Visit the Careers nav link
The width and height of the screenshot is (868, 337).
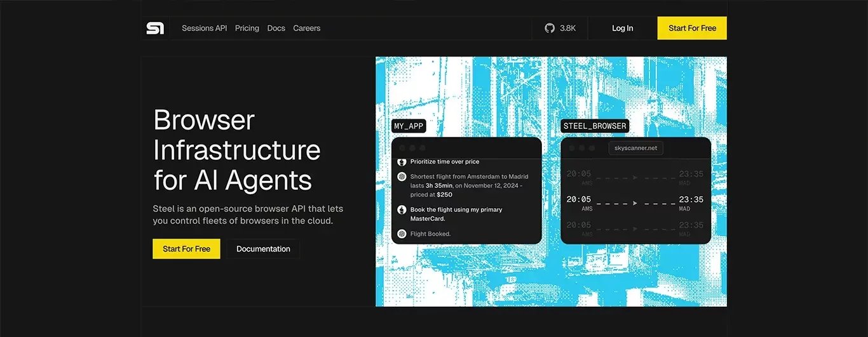pyautogui.click(x=307, y=28)
